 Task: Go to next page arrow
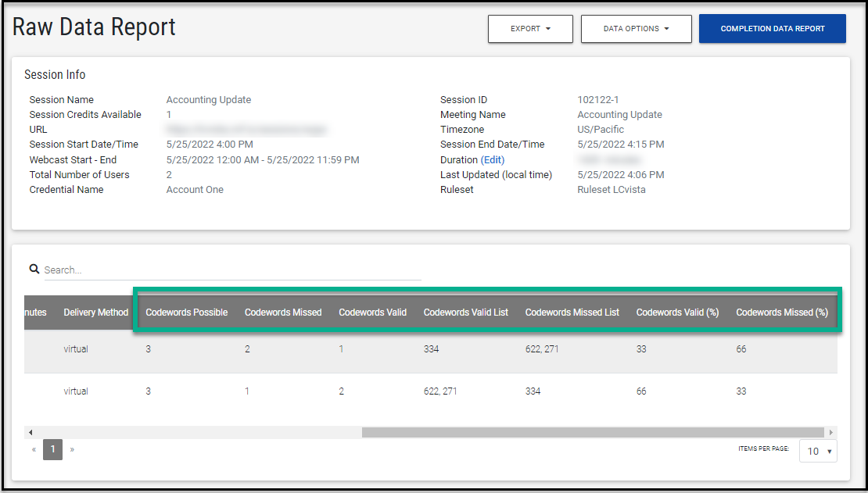tap(72, 450)
